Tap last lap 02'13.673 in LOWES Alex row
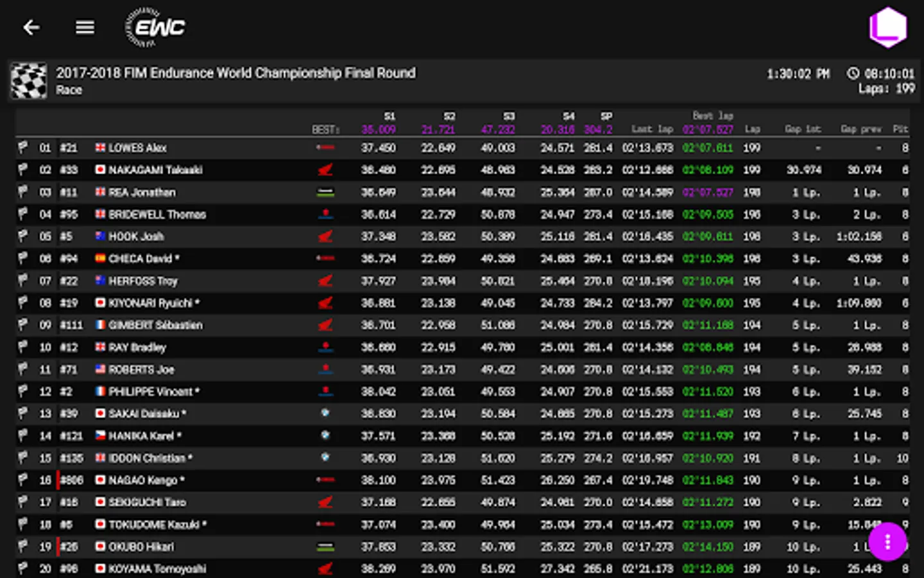The height and width of the screenshot is (578, 924). 647,148
